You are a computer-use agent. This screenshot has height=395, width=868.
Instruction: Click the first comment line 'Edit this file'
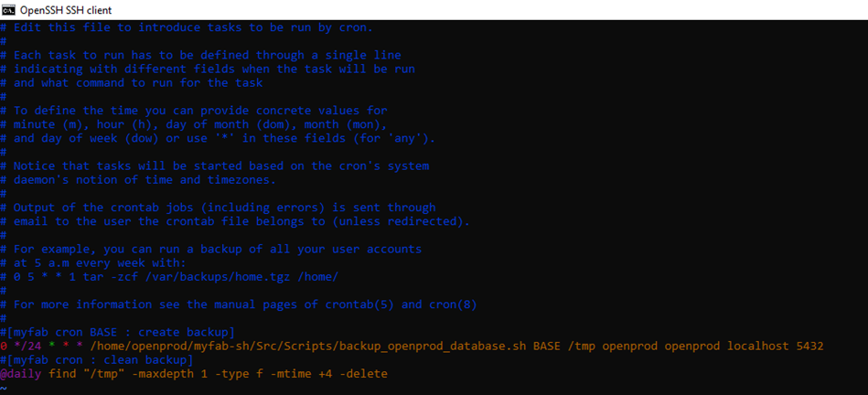click(187, 27)
